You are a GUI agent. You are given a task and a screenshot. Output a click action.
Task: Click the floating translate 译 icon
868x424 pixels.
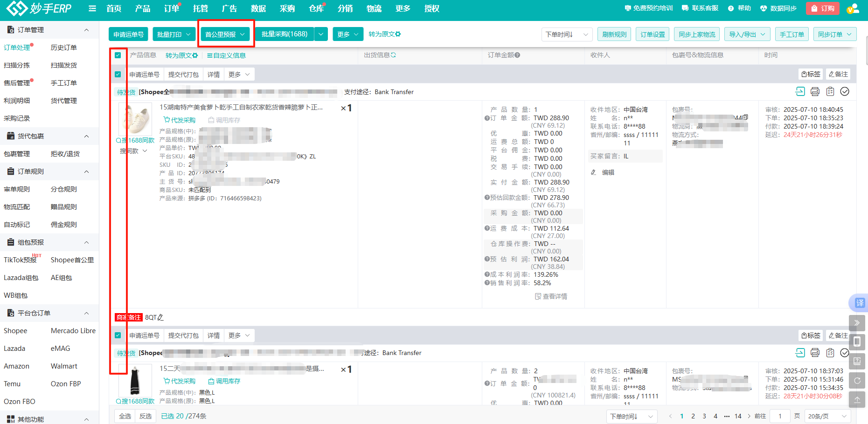pos(859,303)
